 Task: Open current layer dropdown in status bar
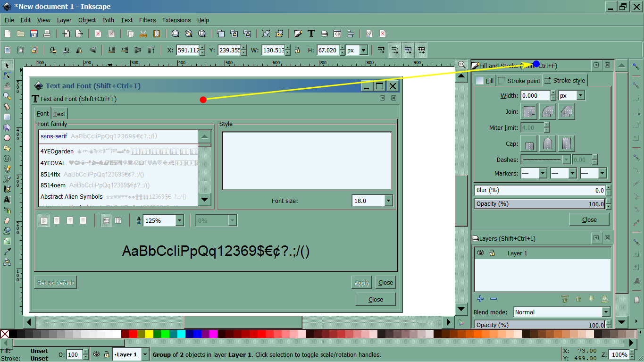144,354
